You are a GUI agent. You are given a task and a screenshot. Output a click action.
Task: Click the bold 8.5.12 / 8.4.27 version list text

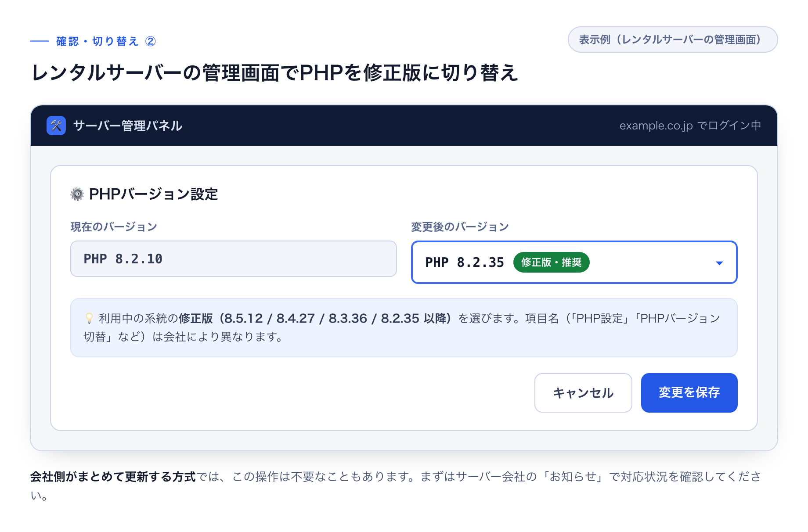[x=315, y=318]
